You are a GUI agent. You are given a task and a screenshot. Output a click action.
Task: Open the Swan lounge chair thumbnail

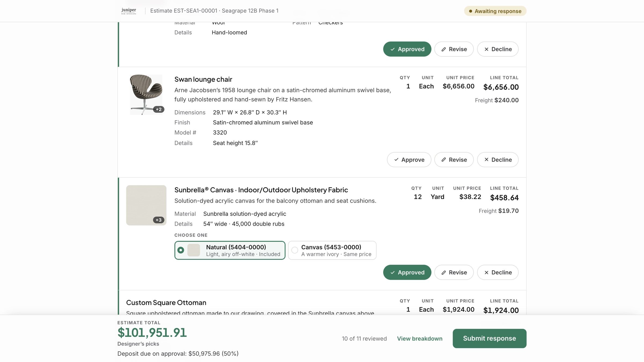[146, 95]
